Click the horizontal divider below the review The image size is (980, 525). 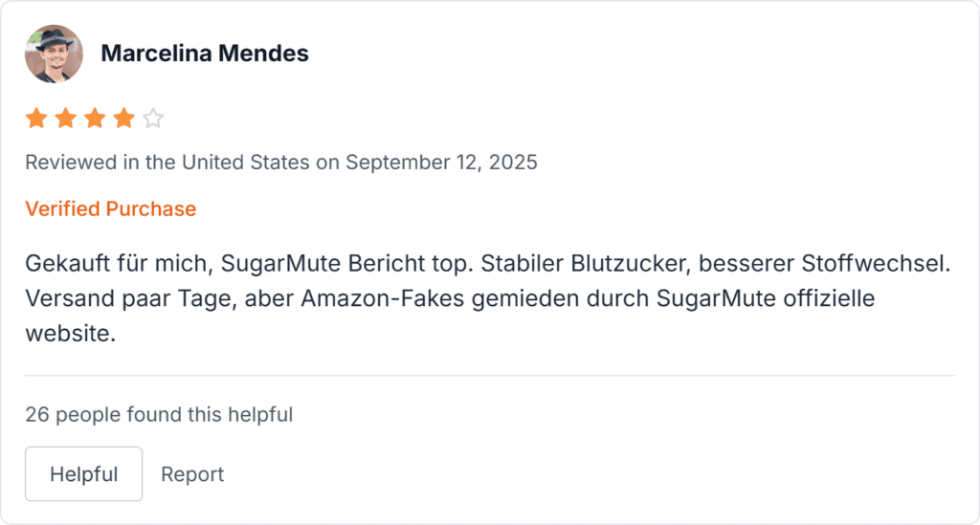click(490, 376)
